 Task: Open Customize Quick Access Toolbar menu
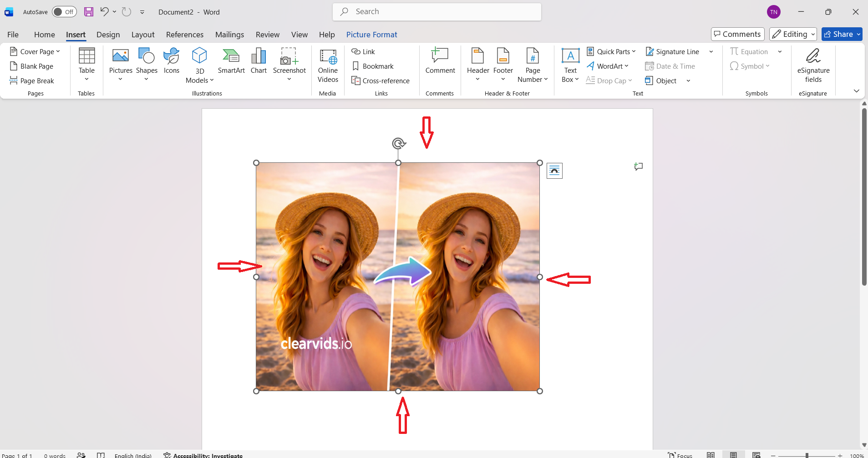[142, 12]
